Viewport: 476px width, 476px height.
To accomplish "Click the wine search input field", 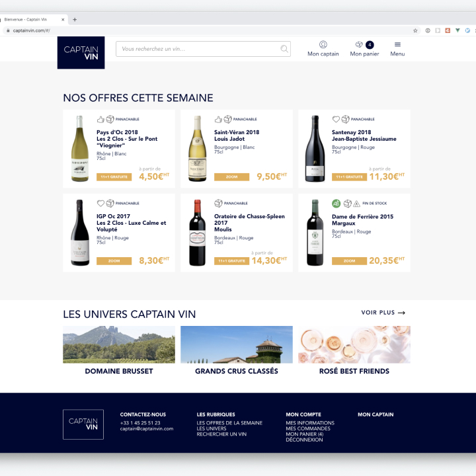I will click(x=203, y=49).
